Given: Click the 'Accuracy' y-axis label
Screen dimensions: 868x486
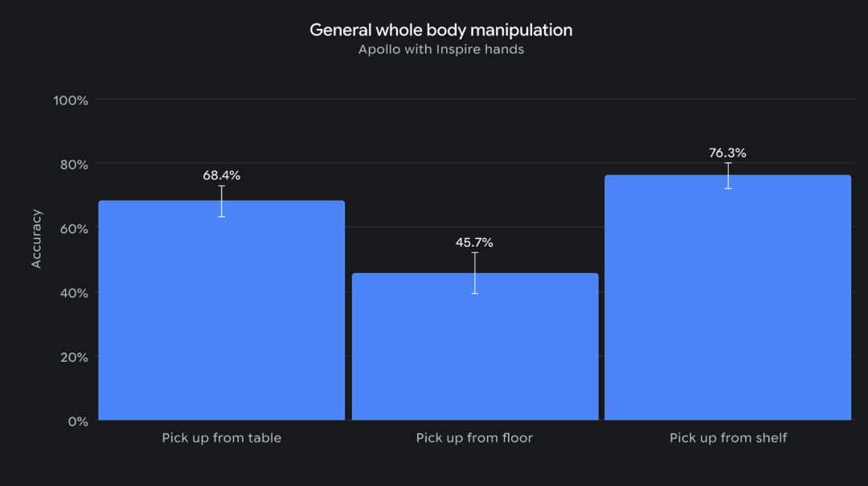Looking at the screenshot, I should click(x=36, y=239).
